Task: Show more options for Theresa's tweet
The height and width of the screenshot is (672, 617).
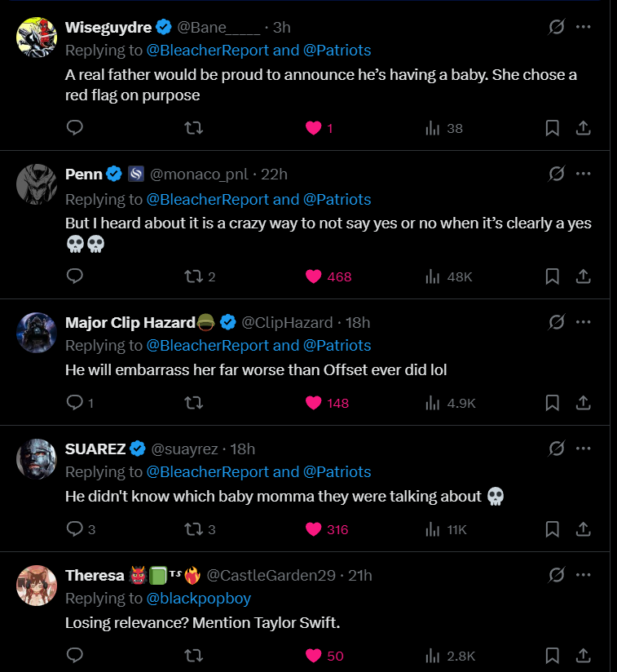Action: pos(584,575)
